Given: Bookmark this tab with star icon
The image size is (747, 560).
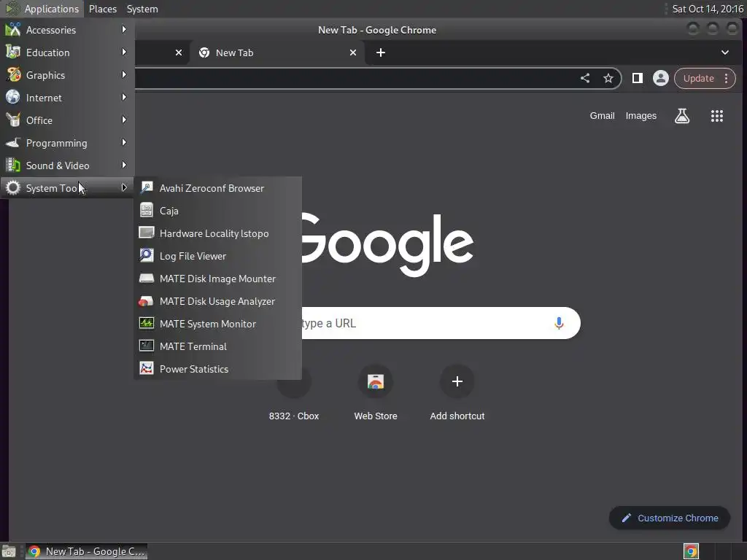Looking at the screenshot, I should tap(608, 79).
